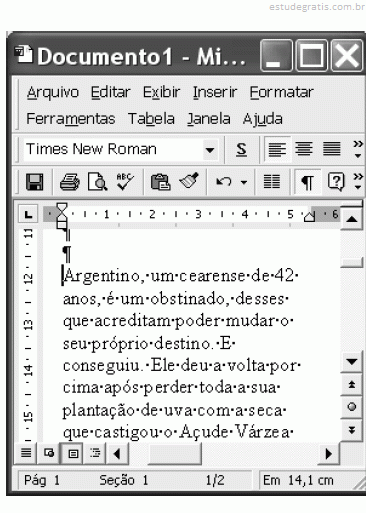Expand the Times New Roman font dropdown
This screenshot has height=513, width=366.
pos(210,150)
